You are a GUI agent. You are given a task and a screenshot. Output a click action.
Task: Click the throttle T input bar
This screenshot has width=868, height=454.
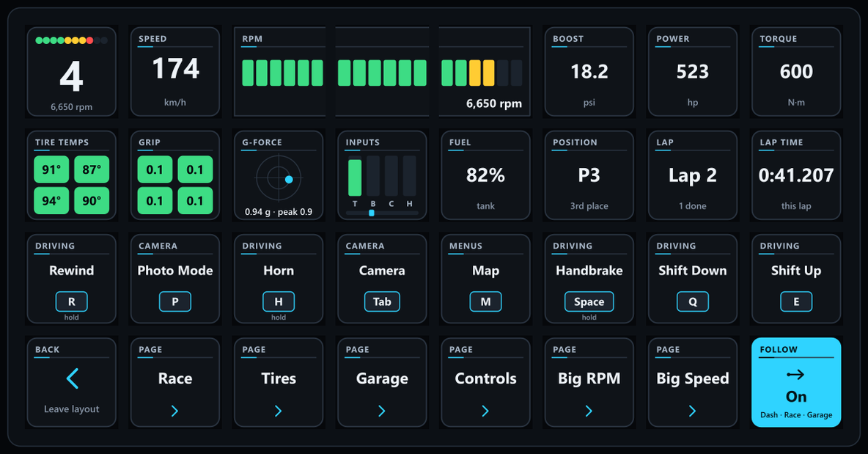(x=355, y=177)
